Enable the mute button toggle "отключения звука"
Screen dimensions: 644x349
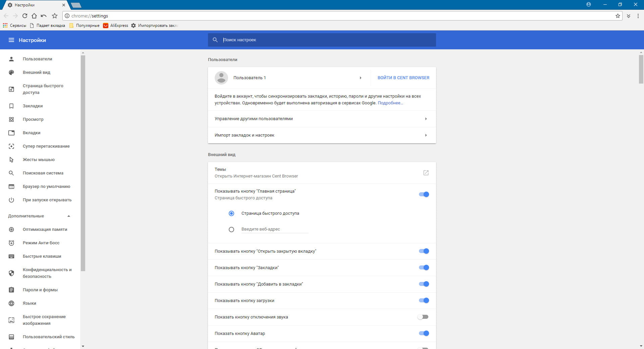click(423, 317)
